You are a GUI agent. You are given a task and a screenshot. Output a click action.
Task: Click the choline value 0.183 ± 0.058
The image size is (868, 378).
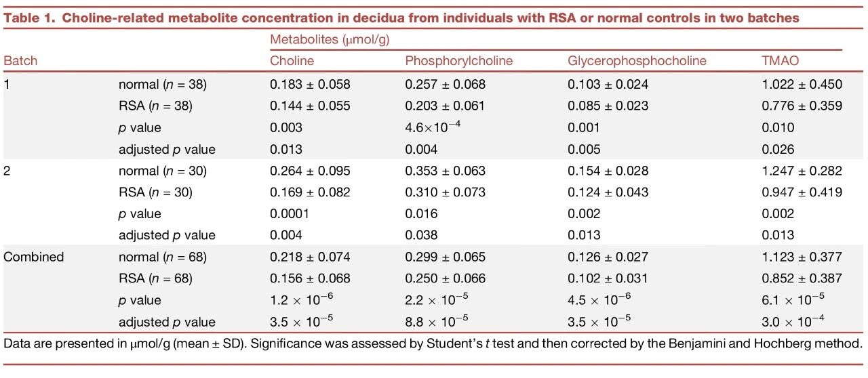pos(310,85)
